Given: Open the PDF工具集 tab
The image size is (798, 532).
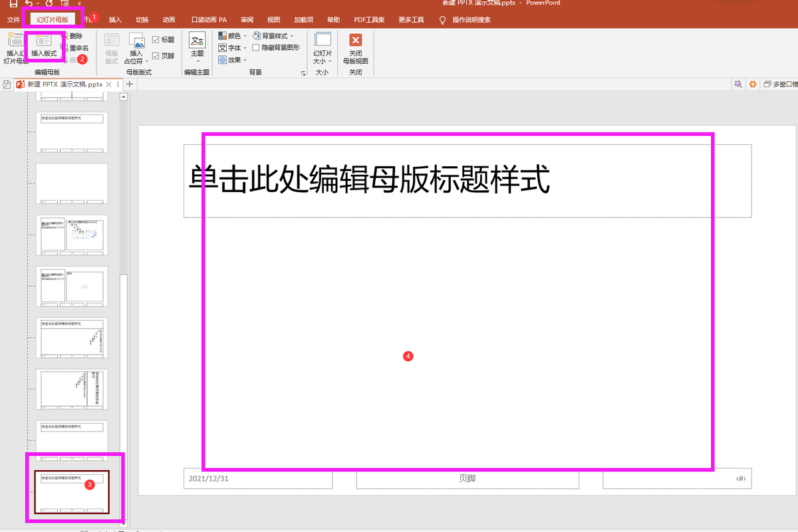Looking at the screenshot, I should click(x=369, y=20).
